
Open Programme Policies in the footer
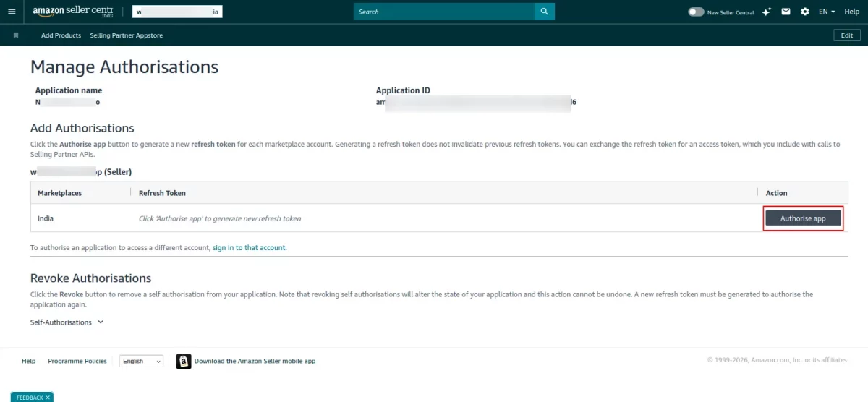(77, 361)
